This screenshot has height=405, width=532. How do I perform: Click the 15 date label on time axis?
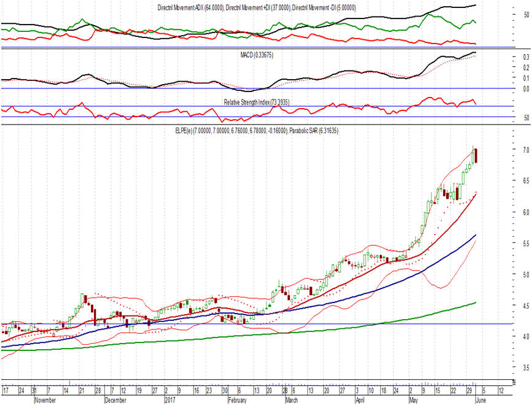coord(437,391)
